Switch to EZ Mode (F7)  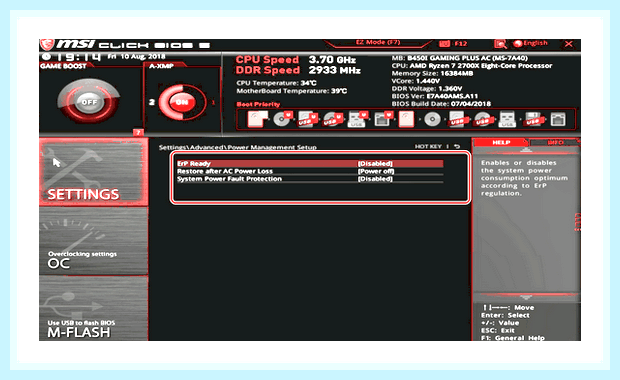378,42
